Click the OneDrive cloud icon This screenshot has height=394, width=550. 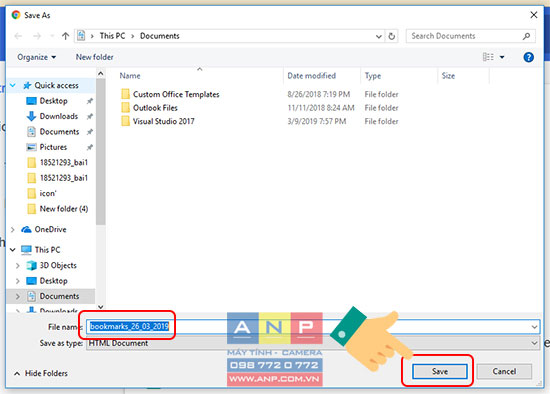pyautogui.click(x=26, y=229)
